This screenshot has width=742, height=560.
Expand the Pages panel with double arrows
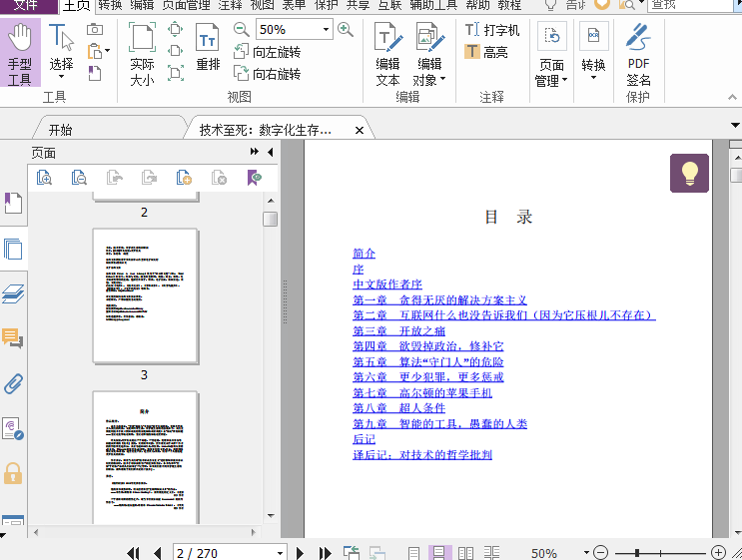(x=255, y=152)
